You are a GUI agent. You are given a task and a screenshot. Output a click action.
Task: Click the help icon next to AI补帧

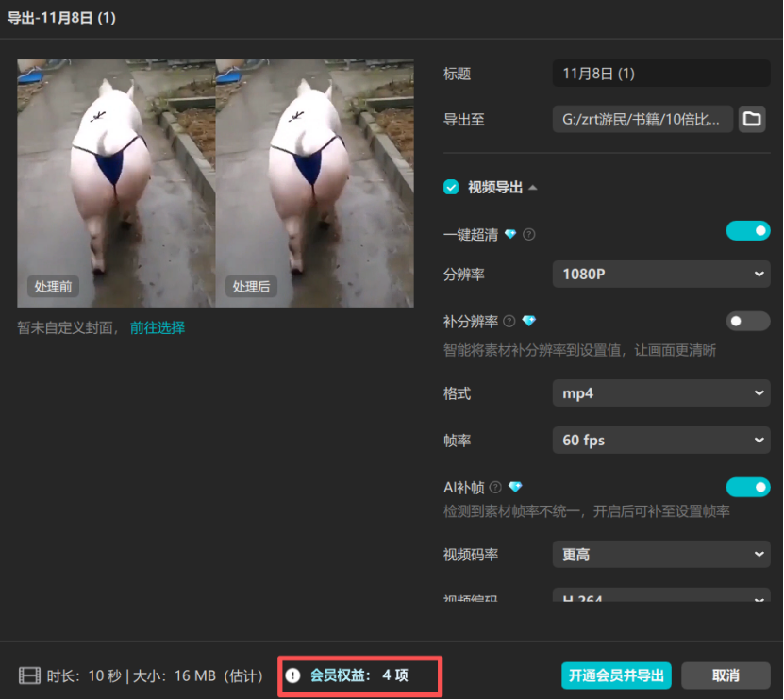click(x=495, y=488)
